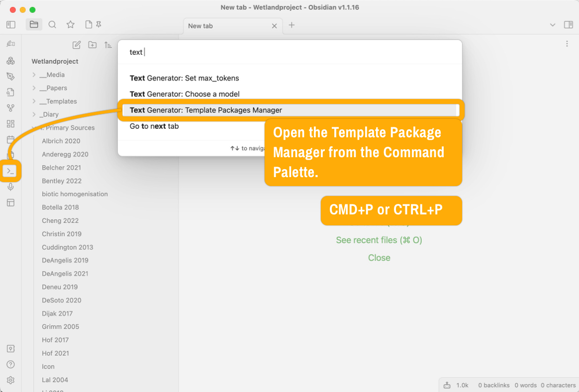This screenshot has height=392, width=579.
Task: Open note Dijak 2017
Action: [x=57, y=313]
